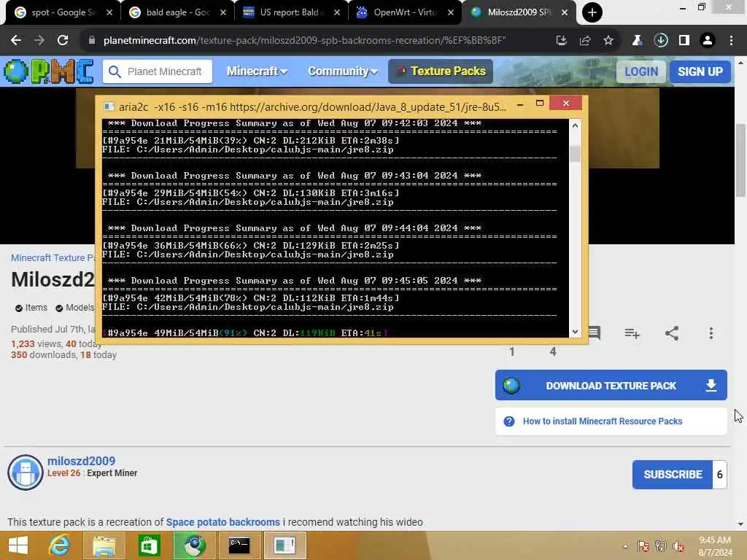Click the '350 downloads' stat text
The height and width of the screenshot is (560, 747).
[43, 355]
